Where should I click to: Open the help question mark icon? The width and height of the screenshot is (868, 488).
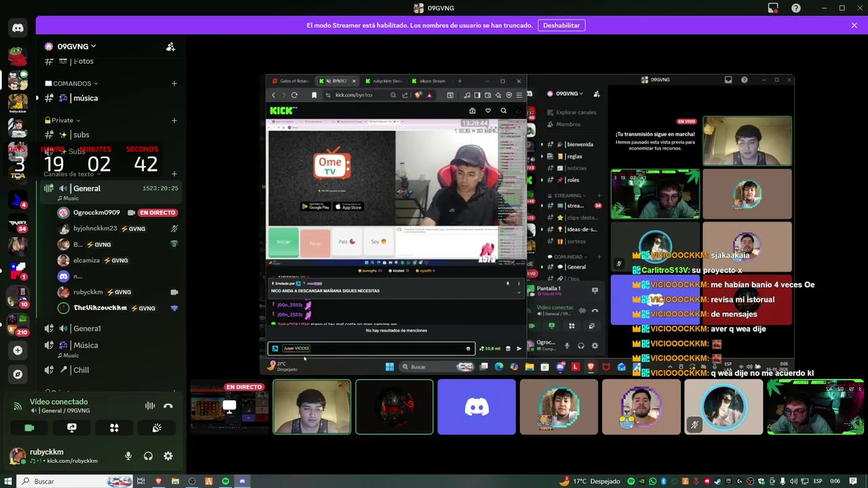click(x=796, y=8)
